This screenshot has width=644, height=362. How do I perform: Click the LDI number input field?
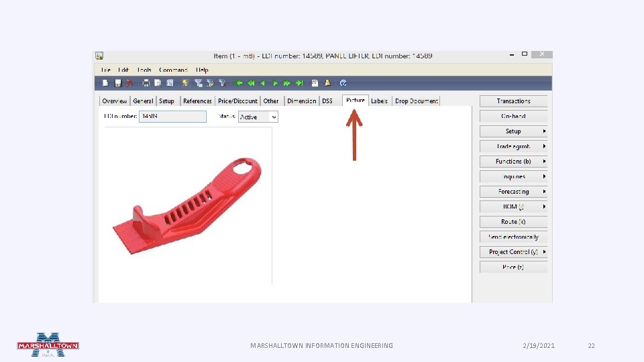(172, 117)
